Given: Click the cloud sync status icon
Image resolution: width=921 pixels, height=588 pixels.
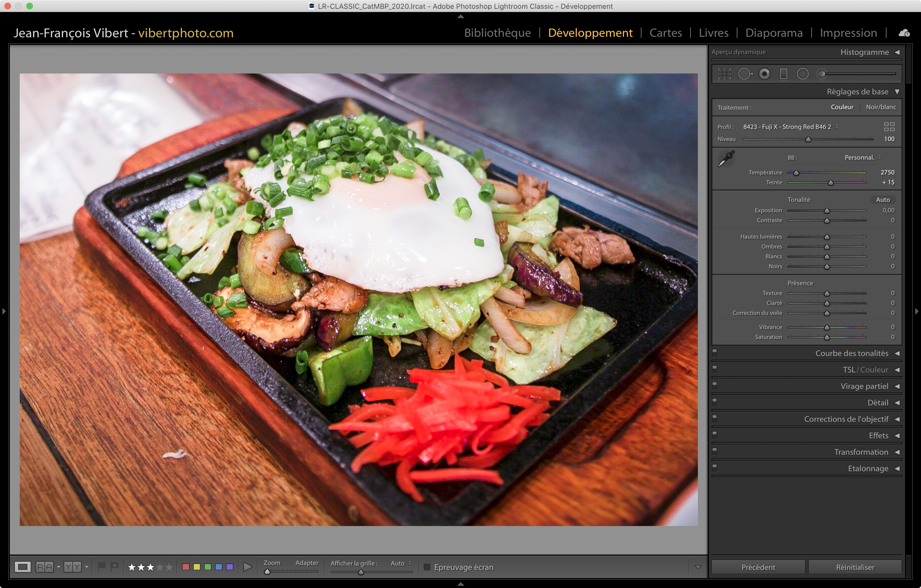Looking at the screenshot, I should (904, 33).
